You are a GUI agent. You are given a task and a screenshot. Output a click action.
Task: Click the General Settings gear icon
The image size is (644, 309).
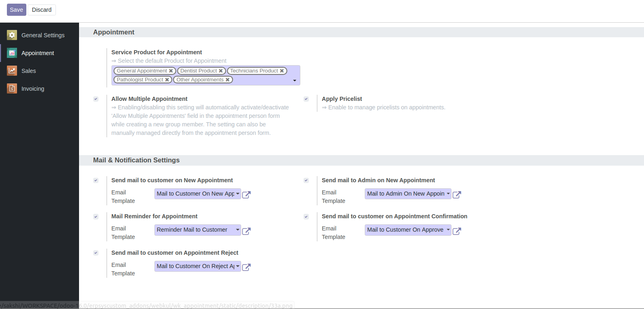[x=12, y=35]
